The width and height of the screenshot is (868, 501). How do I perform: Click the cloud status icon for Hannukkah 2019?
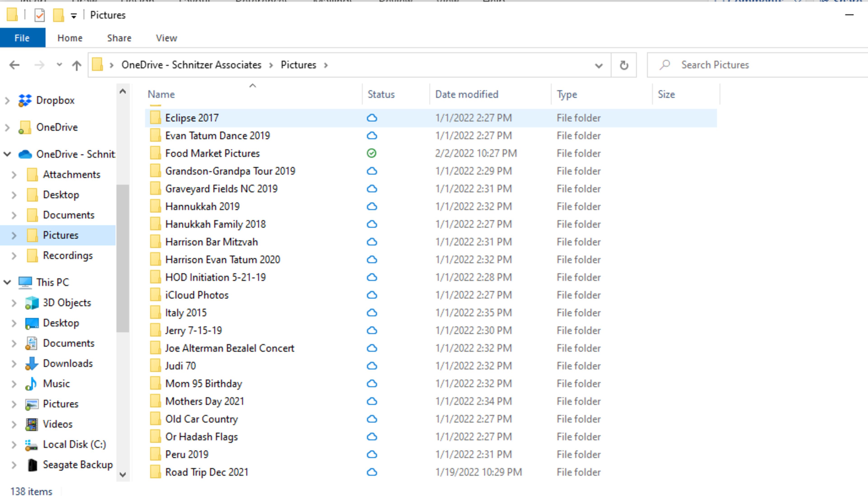point(372,206)
